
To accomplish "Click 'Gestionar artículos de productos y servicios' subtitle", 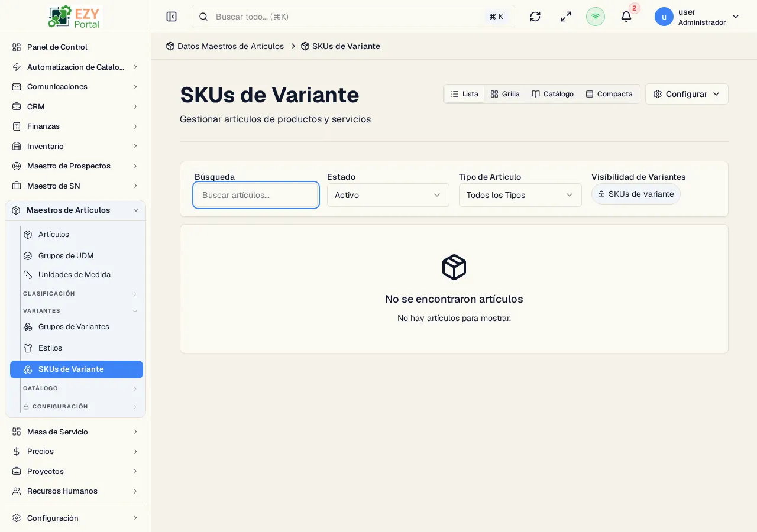I will tap(275, 119).
